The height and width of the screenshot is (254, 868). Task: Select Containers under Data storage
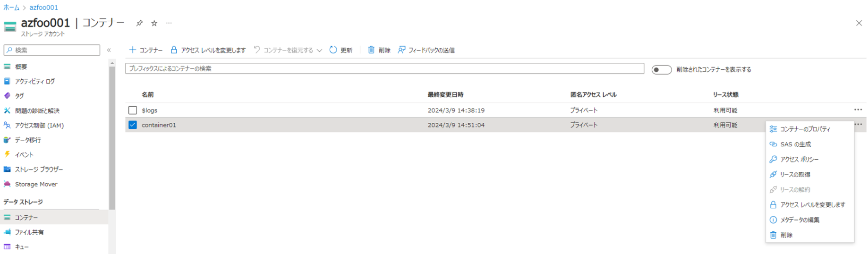point(54,217)
